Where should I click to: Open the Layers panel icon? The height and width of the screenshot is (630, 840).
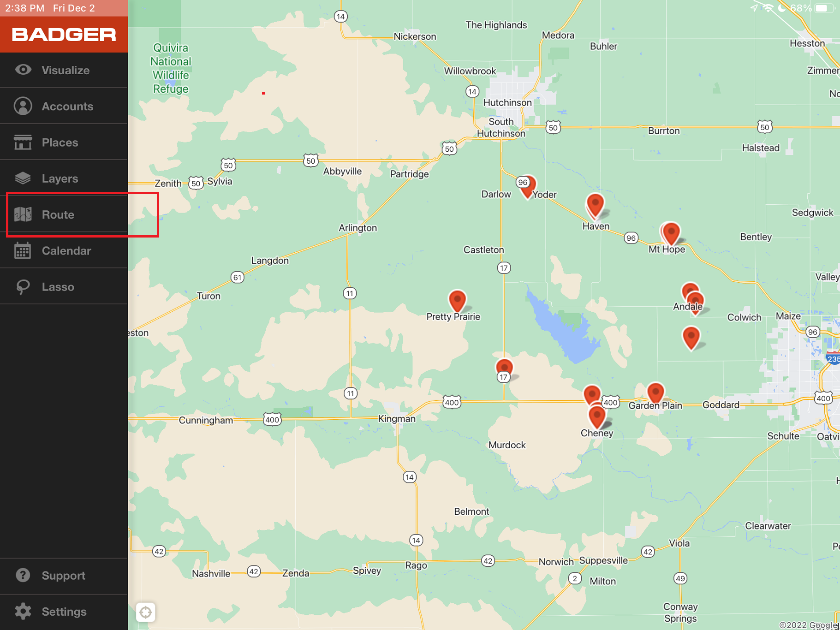(x=23, y=178)
